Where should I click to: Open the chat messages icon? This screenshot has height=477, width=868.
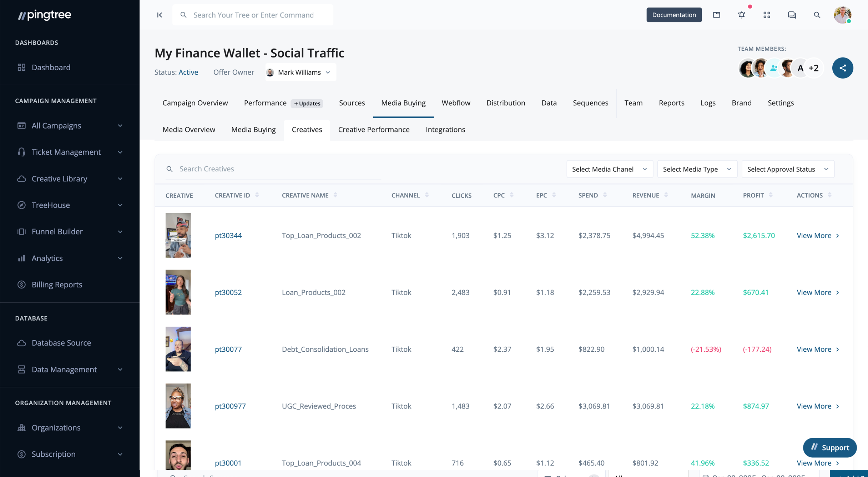792,15
